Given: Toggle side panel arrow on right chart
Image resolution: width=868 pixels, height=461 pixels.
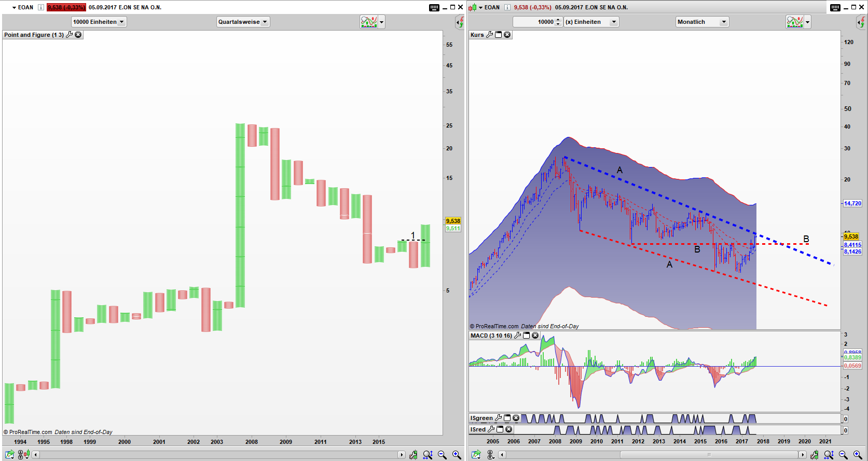Looking at the screenshot, I should (861, 22).
